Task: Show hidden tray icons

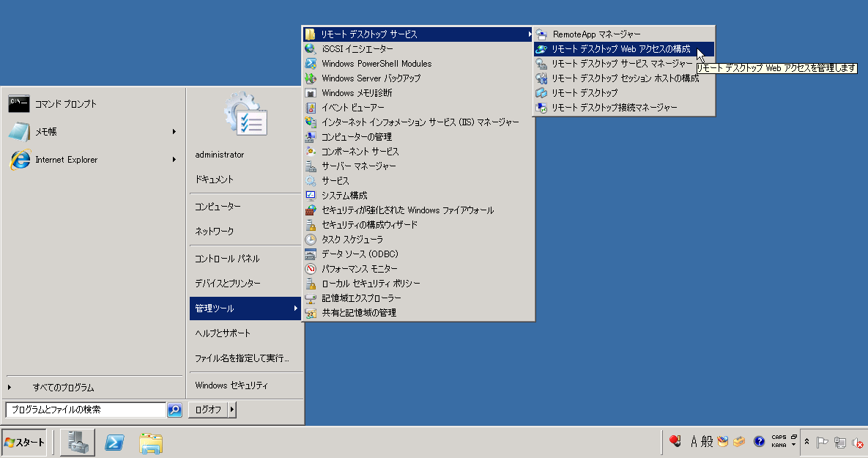Action: (x=806, y=442)
